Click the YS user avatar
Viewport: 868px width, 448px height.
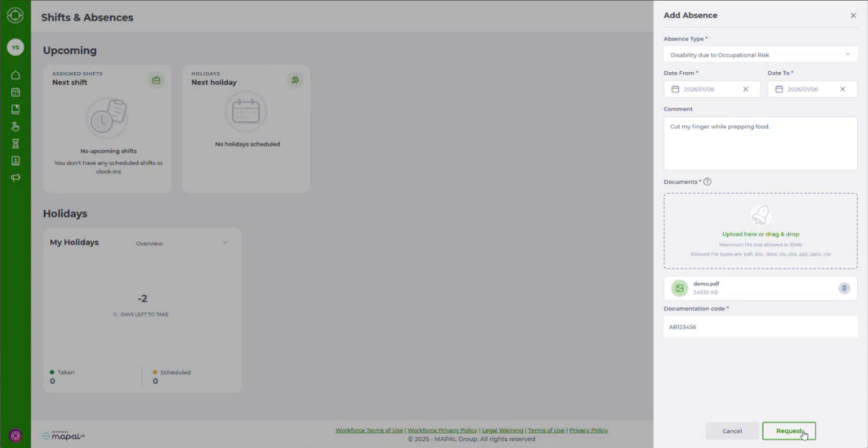15,47
